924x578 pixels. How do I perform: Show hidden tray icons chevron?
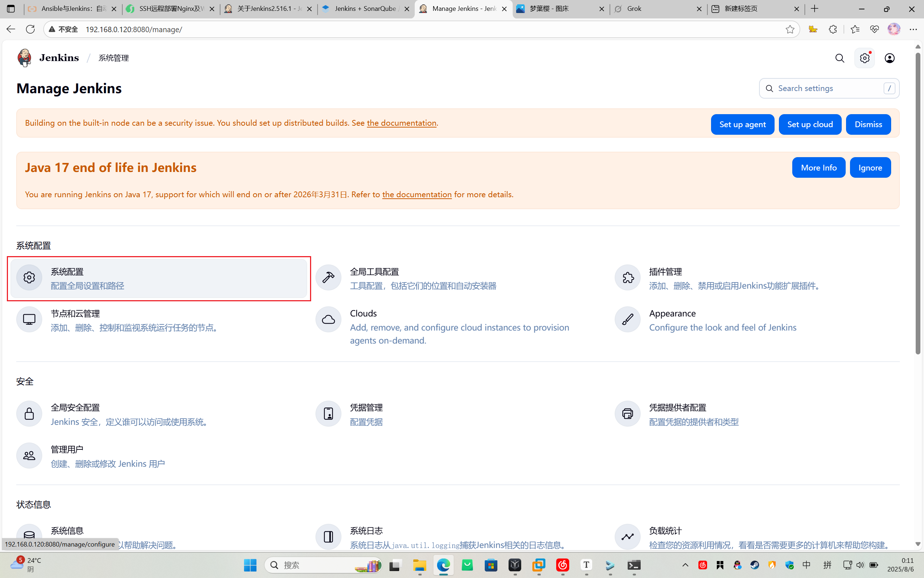(685, 565)
